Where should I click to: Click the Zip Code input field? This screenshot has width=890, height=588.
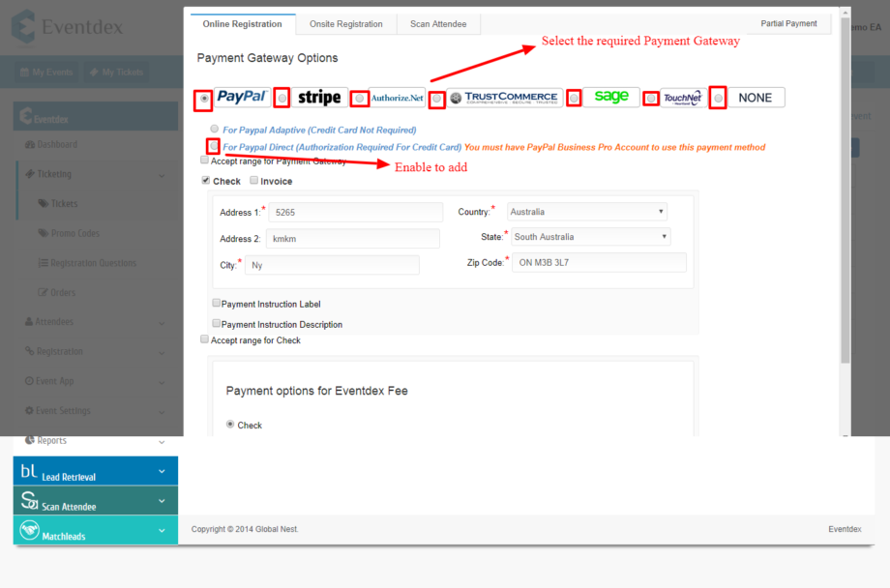coord(599,263)
